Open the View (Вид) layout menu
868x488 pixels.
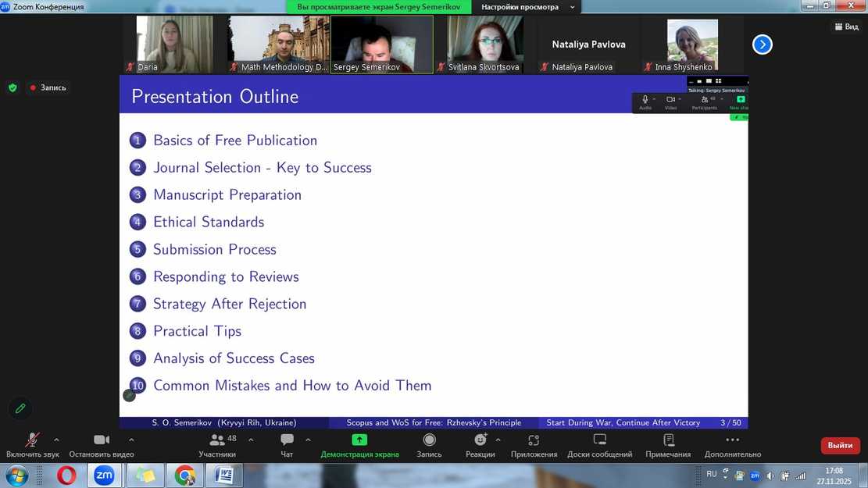(x=846, y=27)
